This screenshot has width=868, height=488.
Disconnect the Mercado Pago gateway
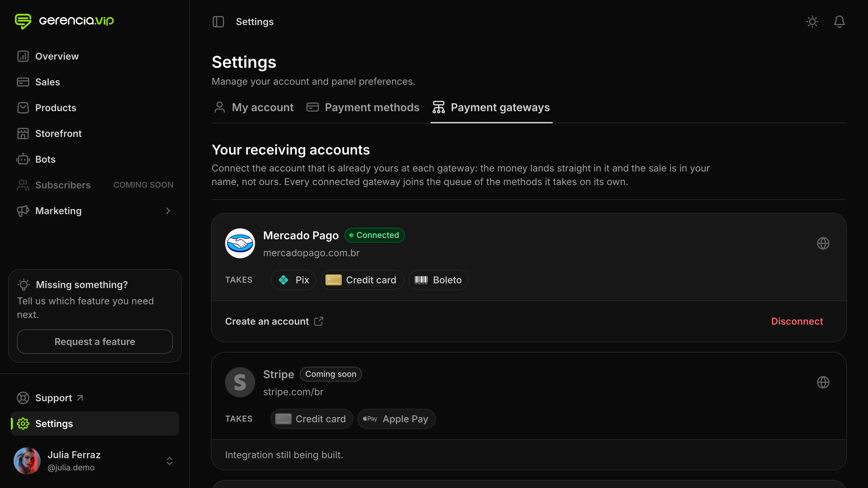point(797,321)
